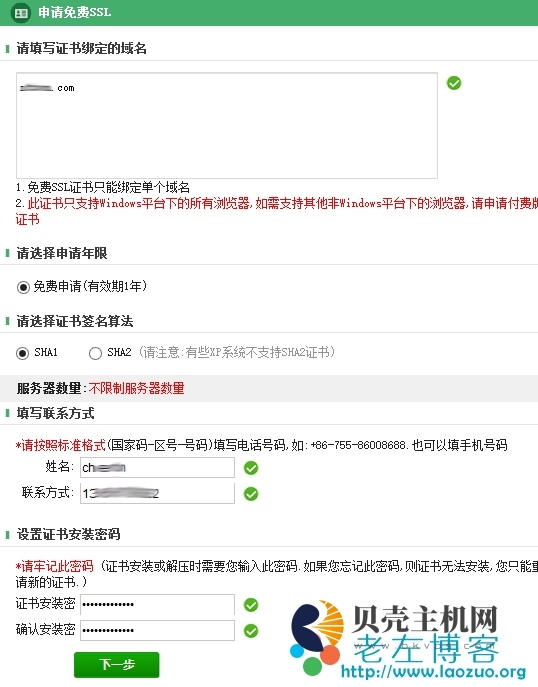Focus the 确认安装密 confirm password field
This screenshot has width=538, height=687.
point(157,630)
